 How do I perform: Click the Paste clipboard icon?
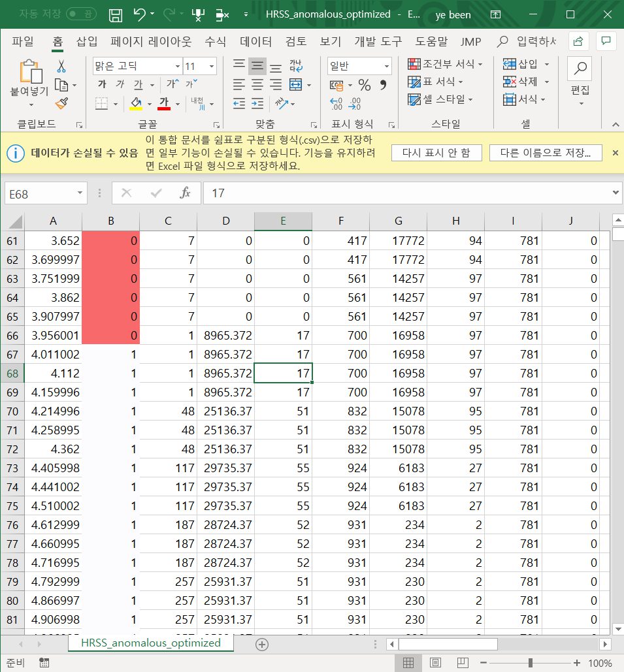[x=31, y=71]
